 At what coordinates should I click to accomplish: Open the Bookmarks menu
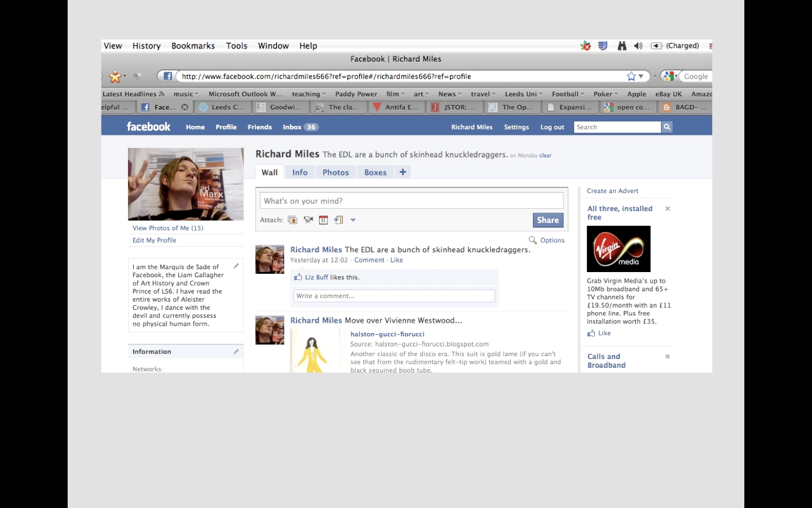193,46
